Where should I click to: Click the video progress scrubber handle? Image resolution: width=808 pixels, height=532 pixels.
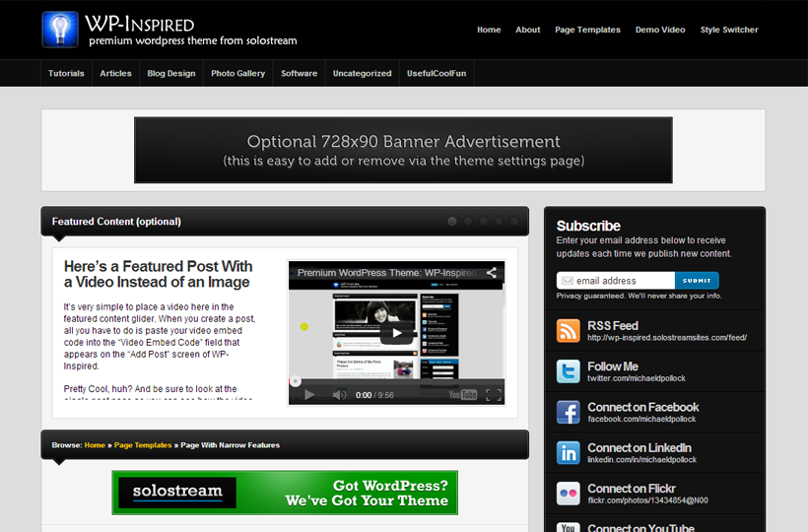(x=296, y=381)
